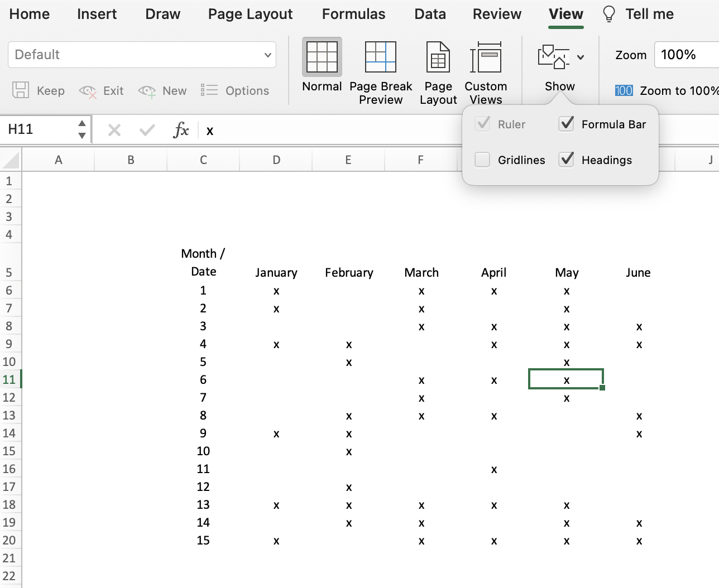Click the Name Box stepper arrows
The image size is (719, 588).
82,129
